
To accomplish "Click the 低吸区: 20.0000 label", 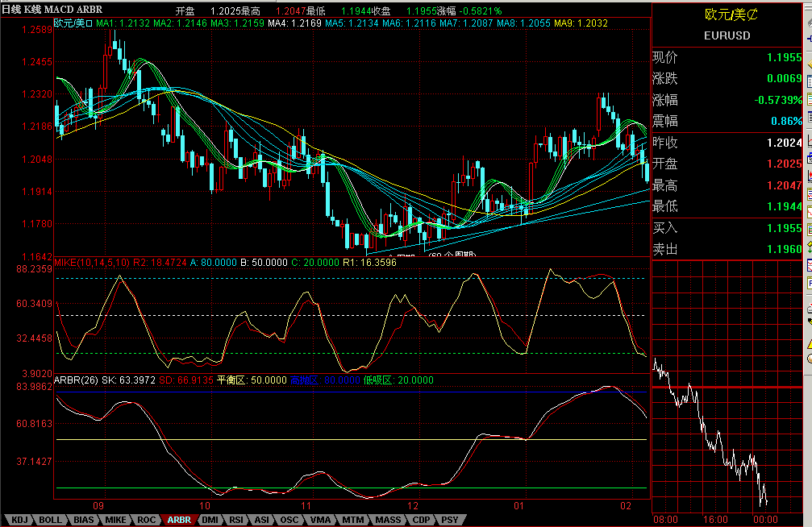I will 398,380.
